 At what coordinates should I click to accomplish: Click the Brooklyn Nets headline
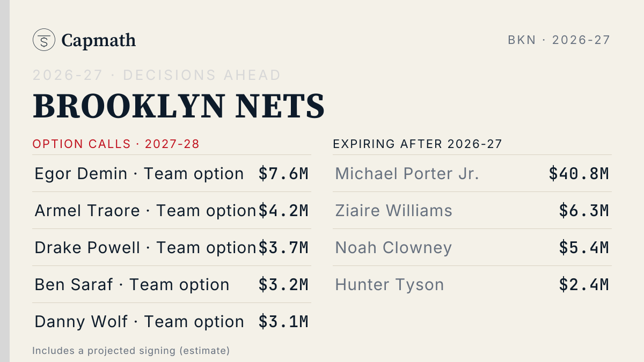pos(179,106)
